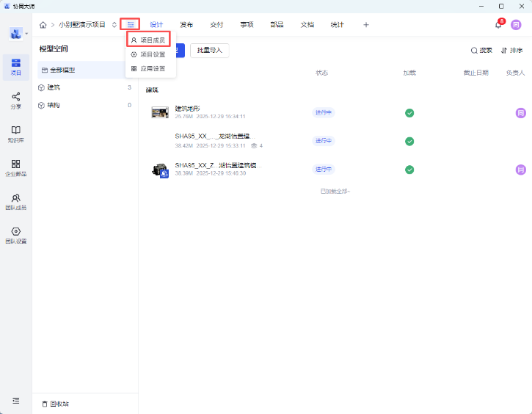Open the workspace logo dropdown arrow
Screen dimensions: 532x414
[26, 34]
